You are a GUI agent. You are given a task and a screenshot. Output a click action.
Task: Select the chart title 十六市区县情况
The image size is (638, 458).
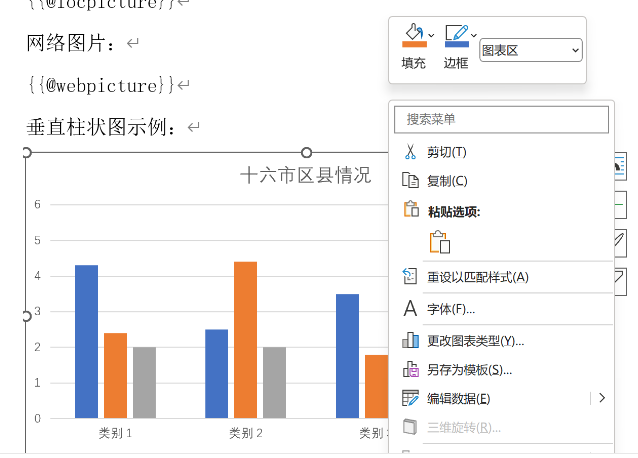[306, 176]
